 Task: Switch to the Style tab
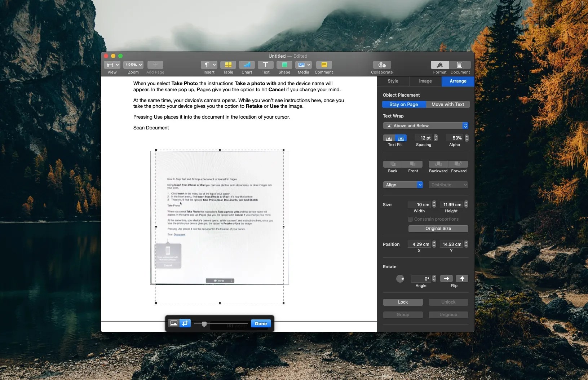coord(393,81)
